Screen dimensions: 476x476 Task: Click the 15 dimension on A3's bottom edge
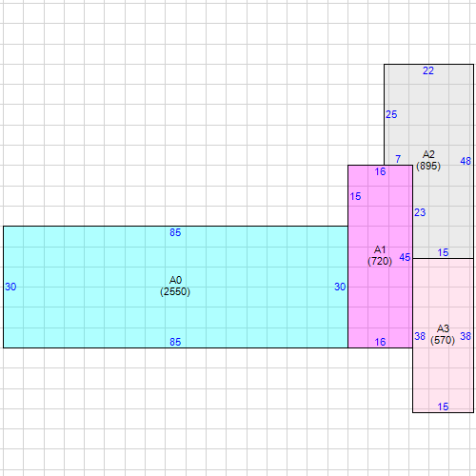click(x=443, y=407)
